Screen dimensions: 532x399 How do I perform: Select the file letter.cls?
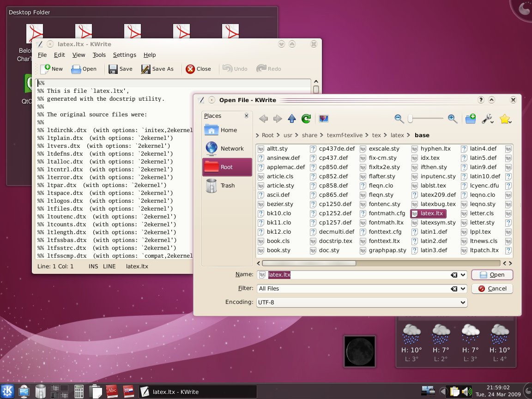(478, 213)
